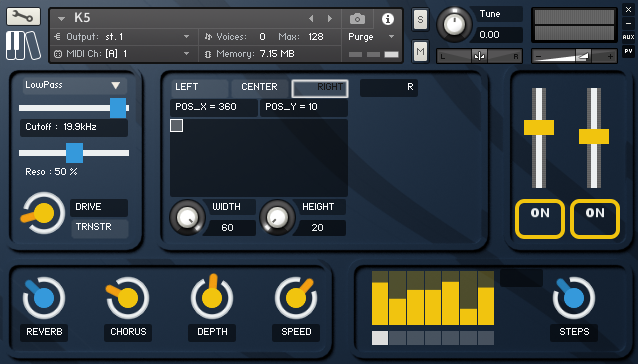Click the yellow CHORUS knob
Image resolution: width=638 pixels, height=364 pixels.
(x=128, y=298)
